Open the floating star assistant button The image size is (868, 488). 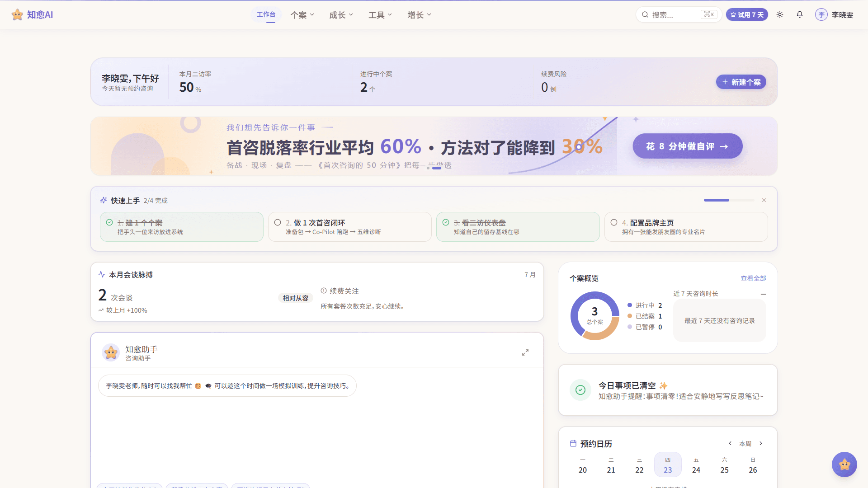tap(844, 464)
